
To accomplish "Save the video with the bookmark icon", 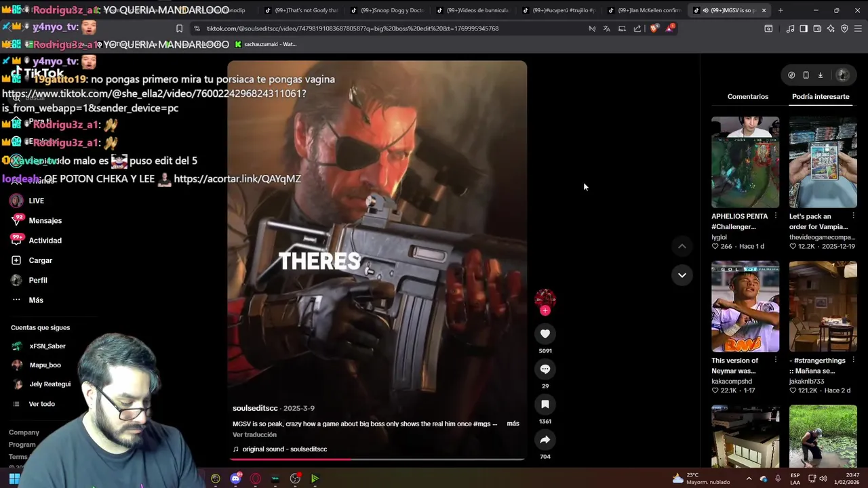I will pyautogui.click(x=545, y=404).
